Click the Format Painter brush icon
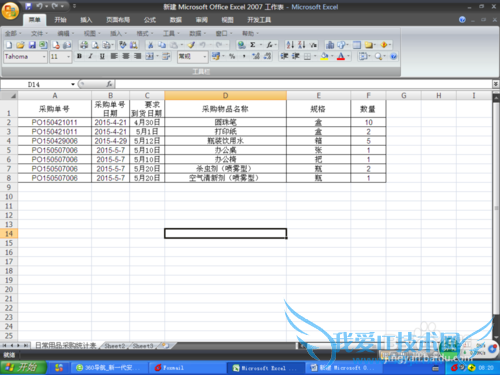This screenshot has width=500, height=375. [x=191, y=45]
